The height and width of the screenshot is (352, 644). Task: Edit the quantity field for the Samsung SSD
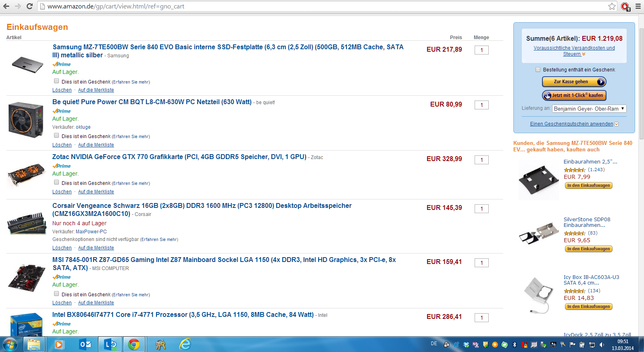(481, 50)
